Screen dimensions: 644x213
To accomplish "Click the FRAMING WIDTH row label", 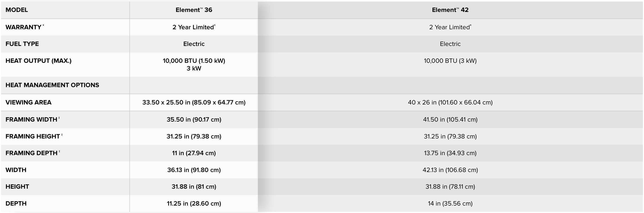I will [x=32, y=120].
